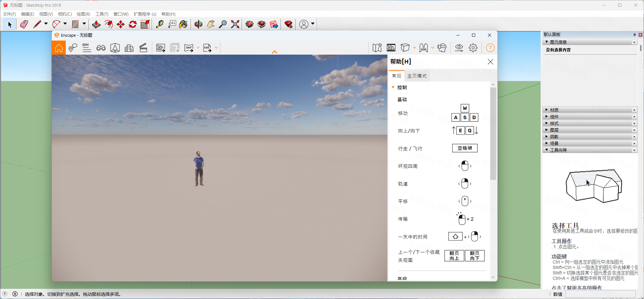Toggle the Enscape help question mark
The height and width of the screenshot is (299, 644).
[490, 48]
